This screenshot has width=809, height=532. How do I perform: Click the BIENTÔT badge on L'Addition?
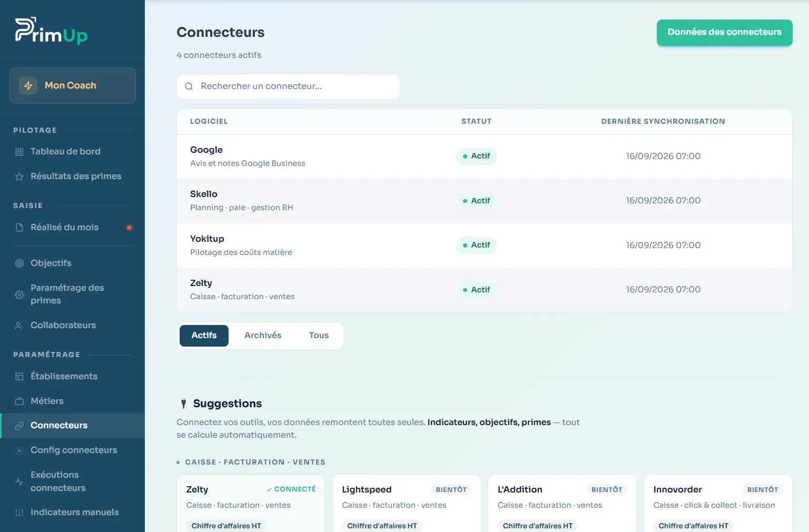tap(607, 490)
